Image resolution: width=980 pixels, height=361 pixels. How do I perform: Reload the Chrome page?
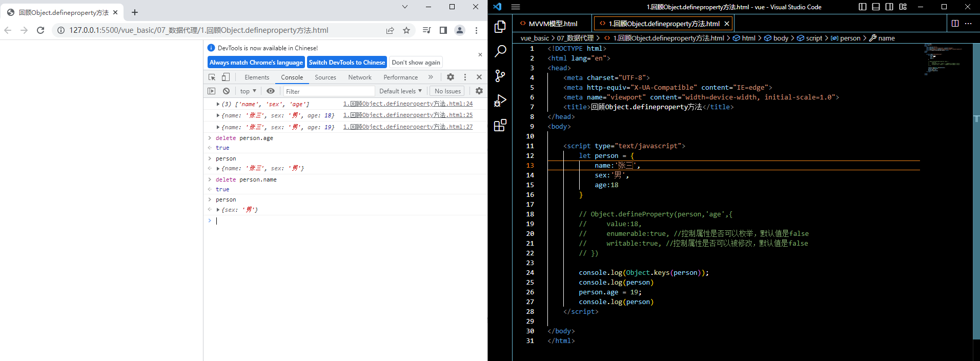click(40, 30)
